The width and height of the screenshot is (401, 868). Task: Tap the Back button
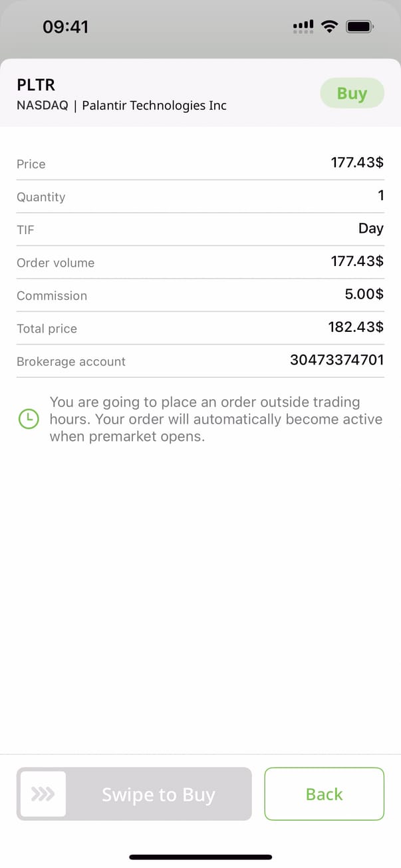324,794
